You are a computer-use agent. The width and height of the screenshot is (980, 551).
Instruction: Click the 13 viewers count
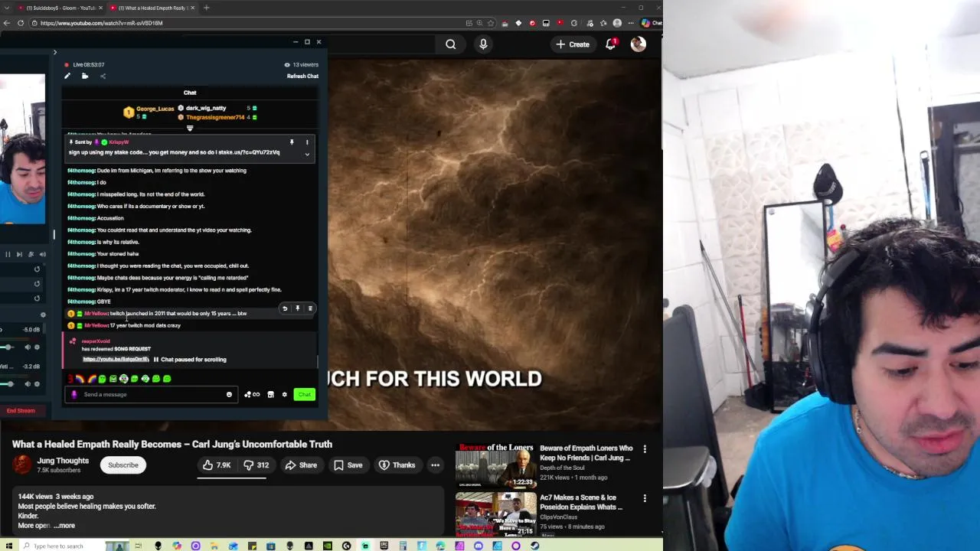(301, 64)
